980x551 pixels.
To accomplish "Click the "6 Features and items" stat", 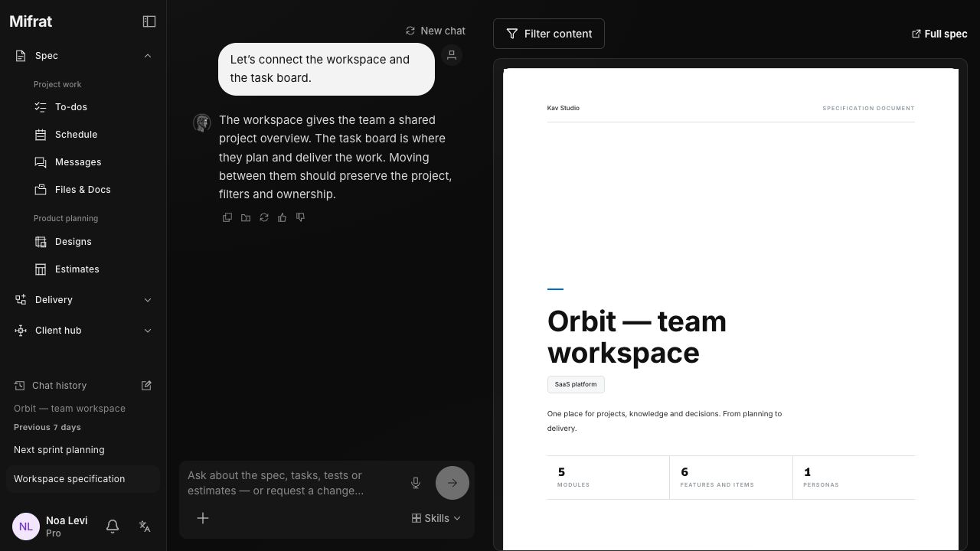I will [731, 478].
